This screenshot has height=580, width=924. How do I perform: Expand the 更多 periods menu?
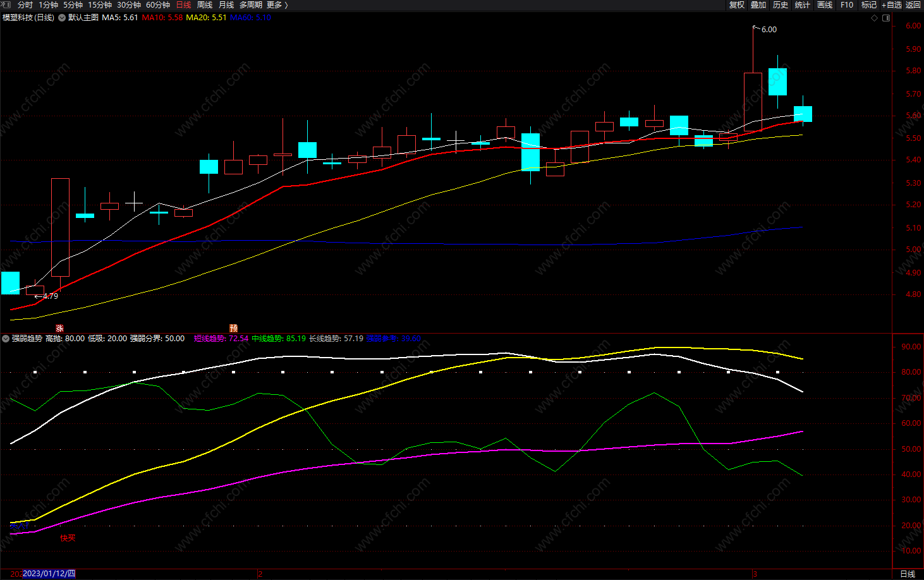coord(277,5)
